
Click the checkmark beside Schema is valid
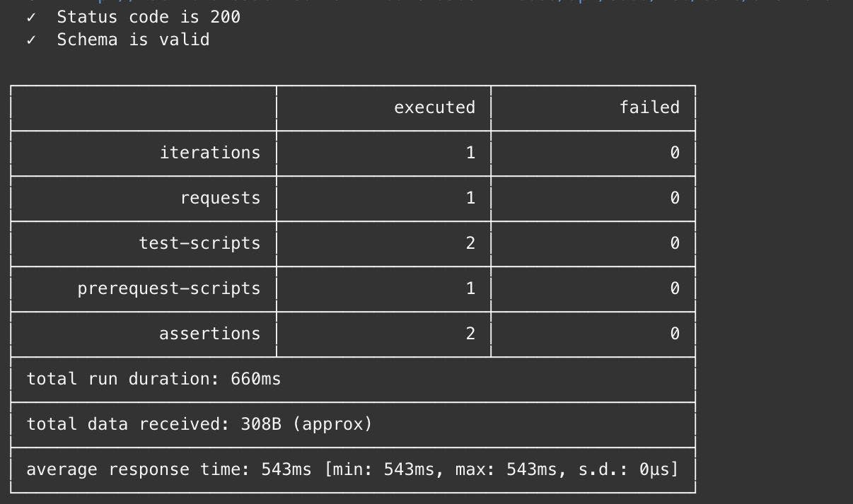click(31, 40)
